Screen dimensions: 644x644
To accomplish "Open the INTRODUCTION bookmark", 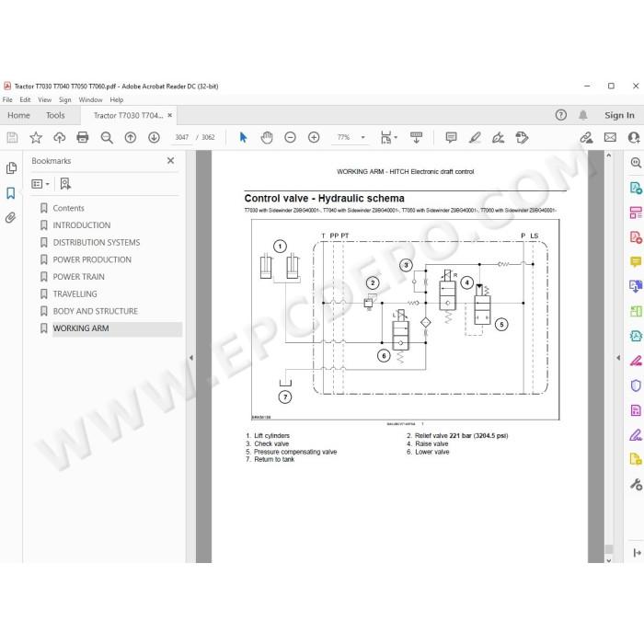I will tap(82, 225).
